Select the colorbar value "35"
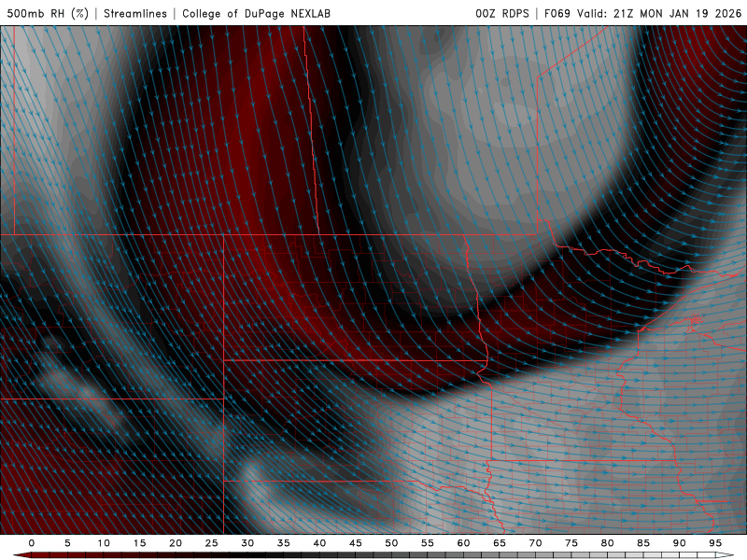 (x=284, y=543)
